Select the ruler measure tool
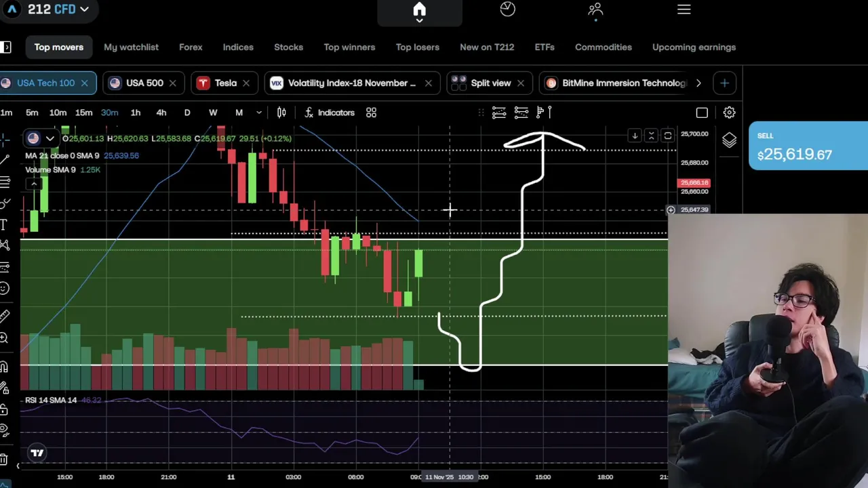Screen dimensions: 868x488 [4, 316]
